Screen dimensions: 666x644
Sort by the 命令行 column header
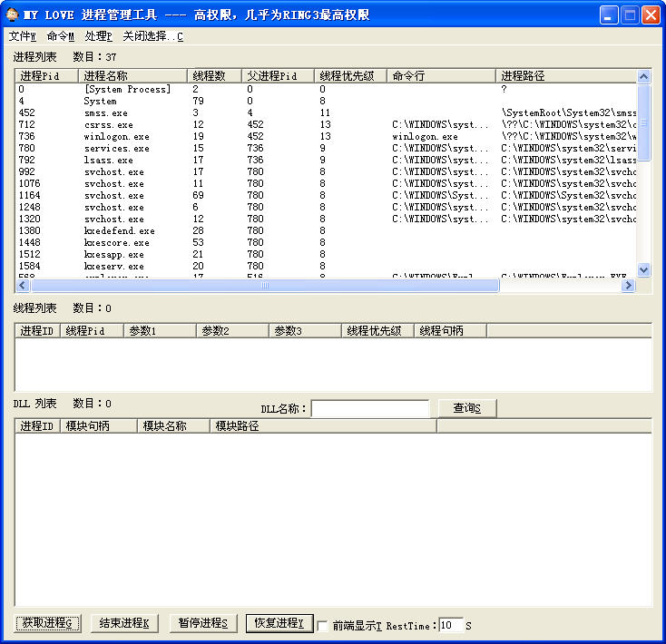[441, 76]
